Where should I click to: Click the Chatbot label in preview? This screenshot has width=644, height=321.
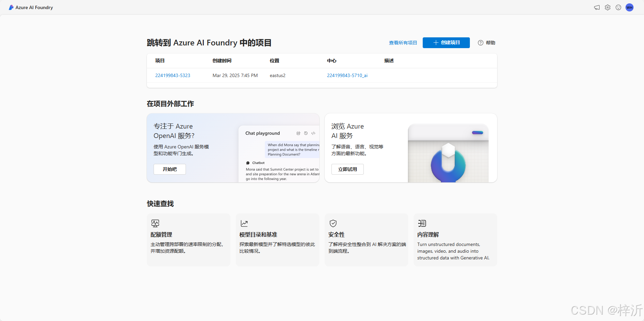258,163
